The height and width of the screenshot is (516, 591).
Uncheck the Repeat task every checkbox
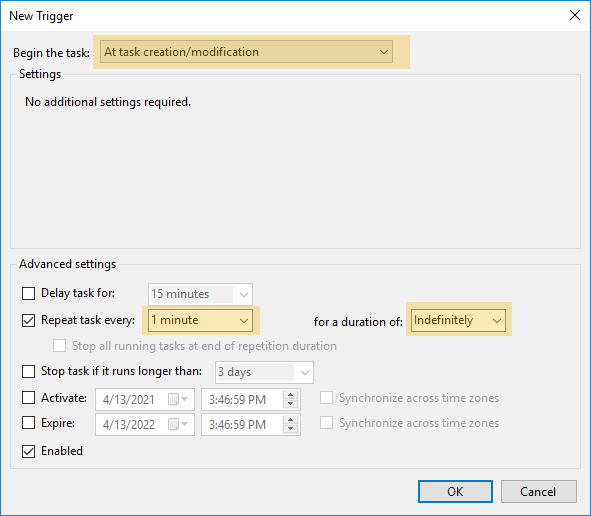pyautogui.click(x=28, y=320)
